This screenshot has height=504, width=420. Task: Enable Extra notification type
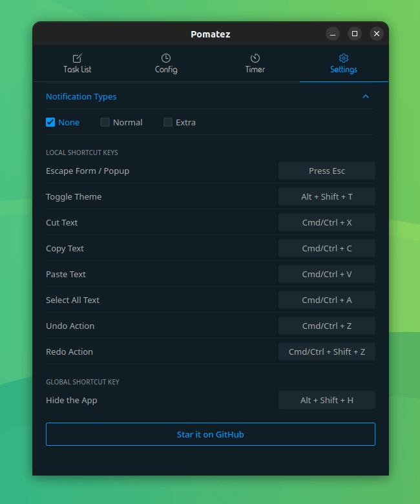tap(168, 122)
